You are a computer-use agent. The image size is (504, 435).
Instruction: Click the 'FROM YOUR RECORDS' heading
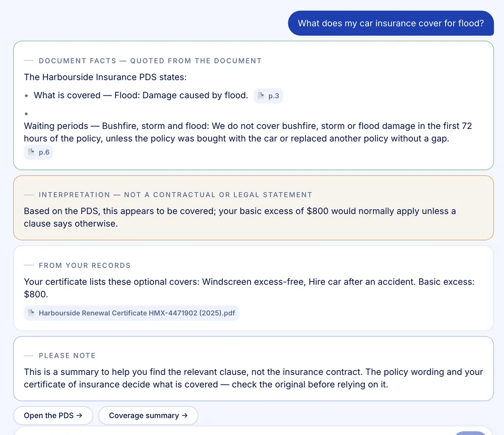point(85,266)
